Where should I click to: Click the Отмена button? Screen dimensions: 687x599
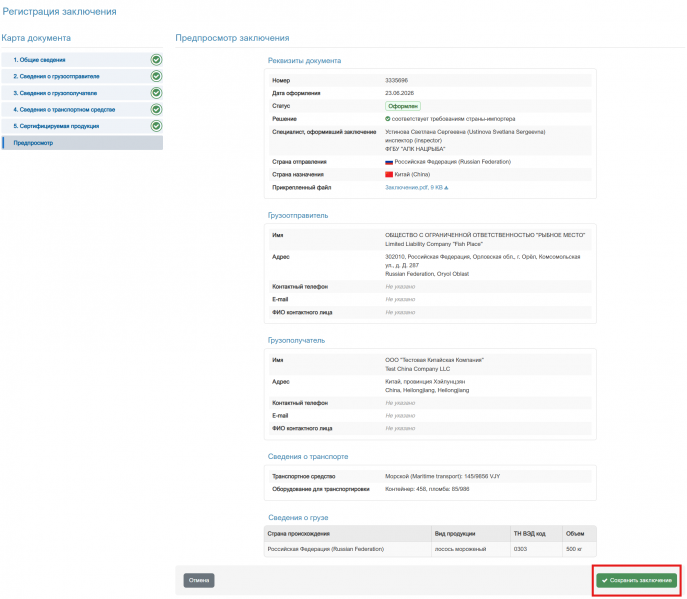(199, 580)
